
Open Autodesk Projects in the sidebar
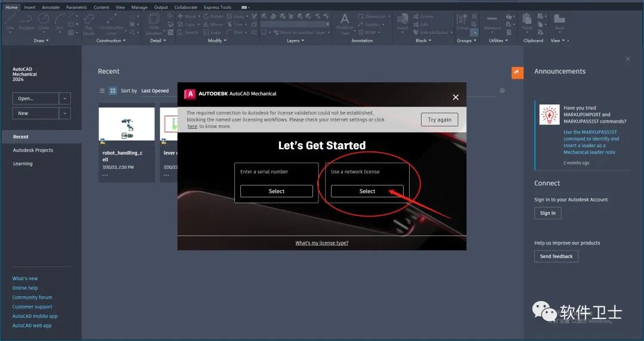33,150
